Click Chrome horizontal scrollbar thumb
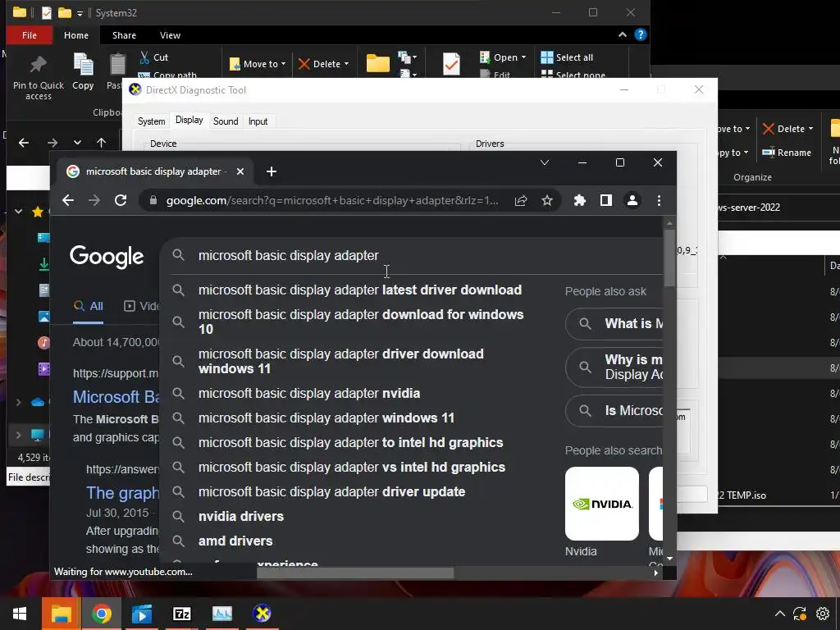 tap(355, 573)
